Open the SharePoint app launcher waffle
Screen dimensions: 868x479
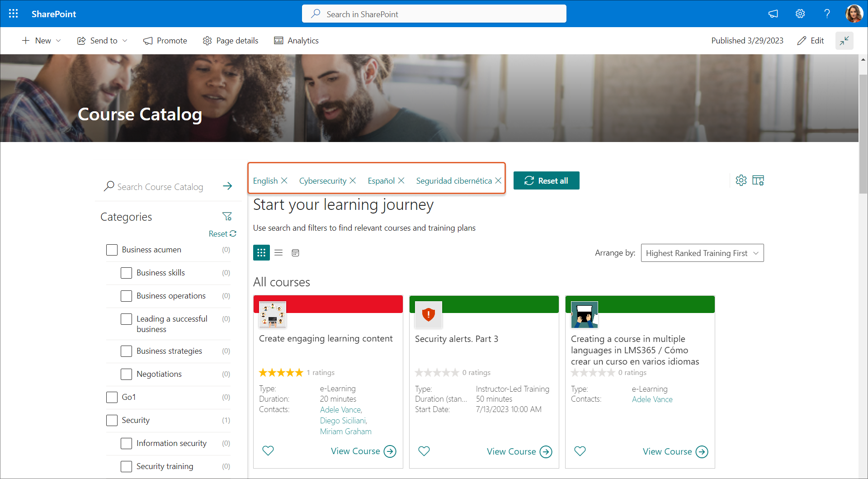(14, 14)
